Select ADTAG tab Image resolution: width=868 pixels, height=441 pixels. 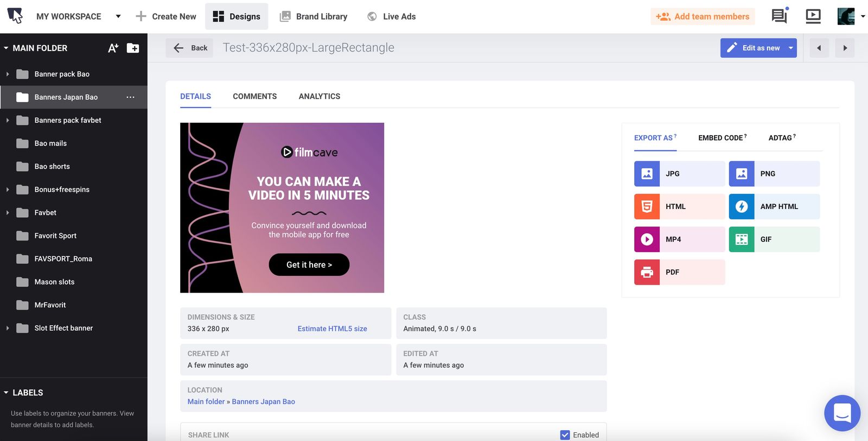pos(782,138)
